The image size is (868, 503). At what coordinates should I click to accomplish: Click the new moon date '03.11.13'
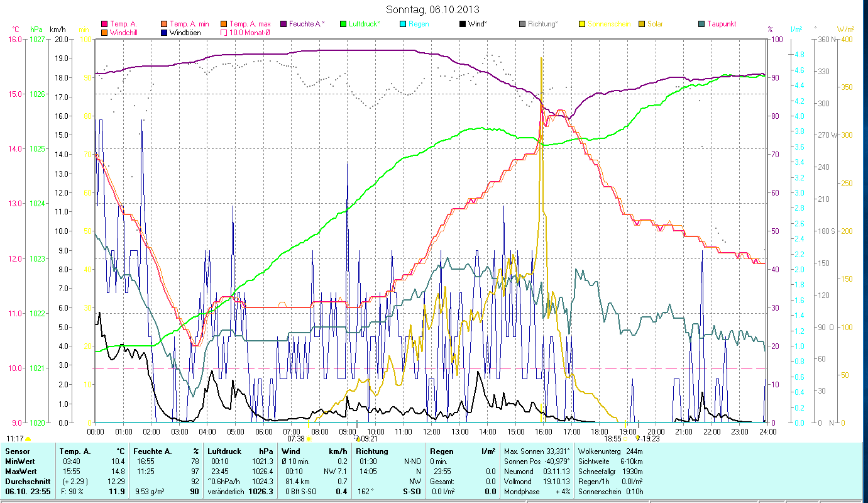click(557, 472)
